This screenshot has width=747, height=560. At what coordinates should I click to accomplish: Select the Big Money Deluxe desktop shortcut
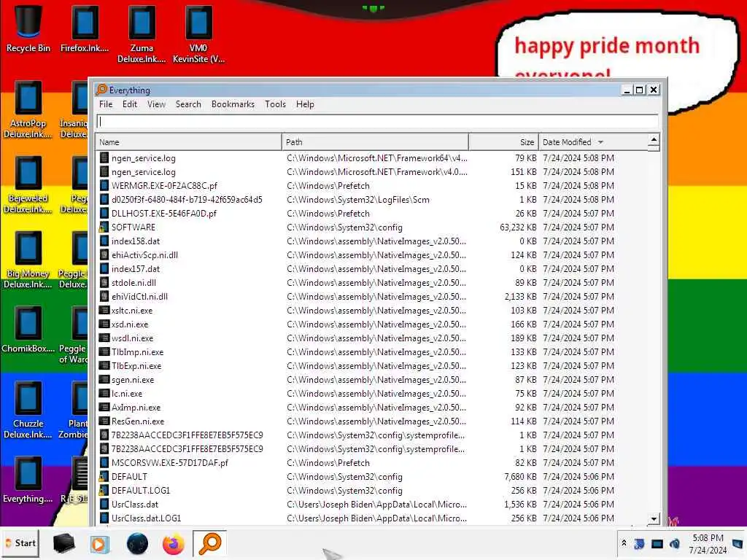(x=28, y=260)
